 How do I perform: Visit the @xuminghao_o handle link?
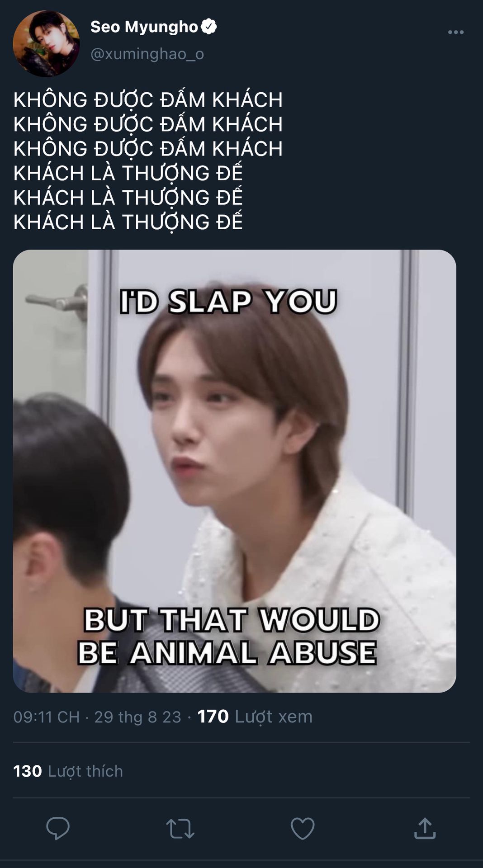click(147, 54)
